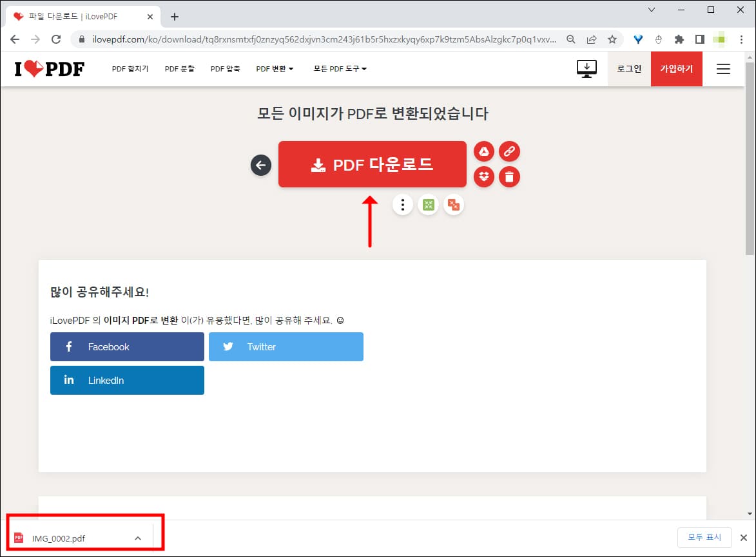Expand the 모든 PDF 도구 dropdown
This screenshot has width=756, height=557.
tap(340, 68)
